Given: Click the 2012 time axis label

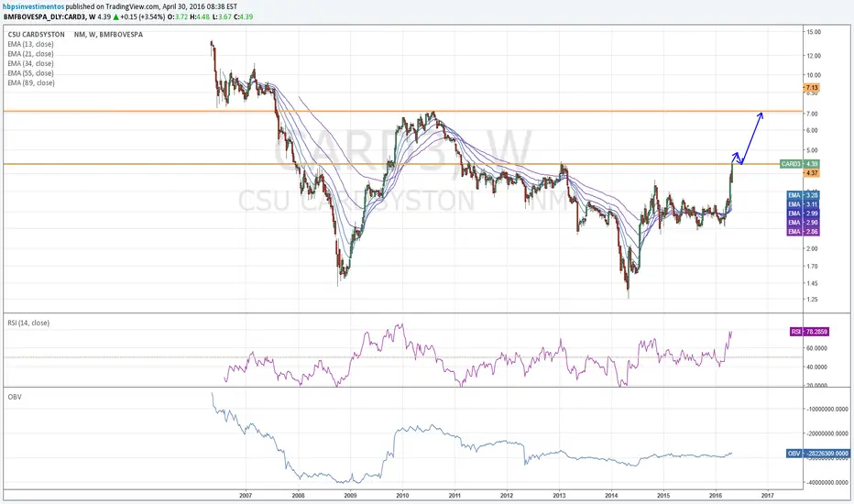Looking at the screenshot, I should (507, 496).
